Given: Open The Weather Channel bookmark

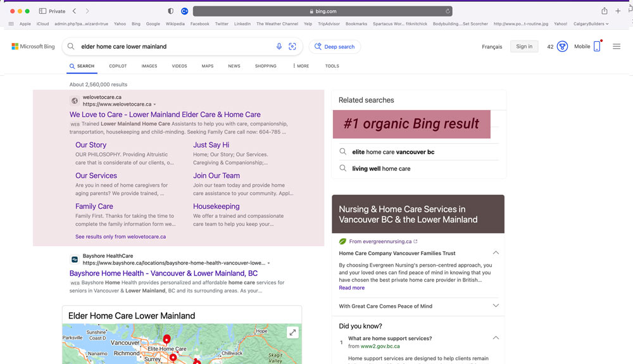Looking at the screenshot, I should pyautogui.click(x=277, y=24).
